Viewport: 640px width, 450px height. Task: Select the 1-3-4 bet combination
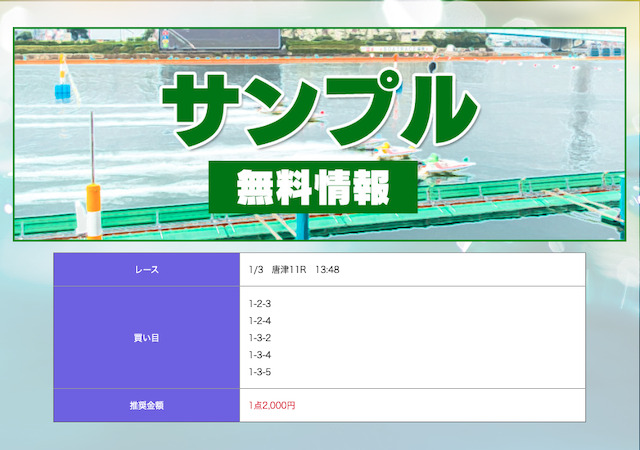coord(260,355)
